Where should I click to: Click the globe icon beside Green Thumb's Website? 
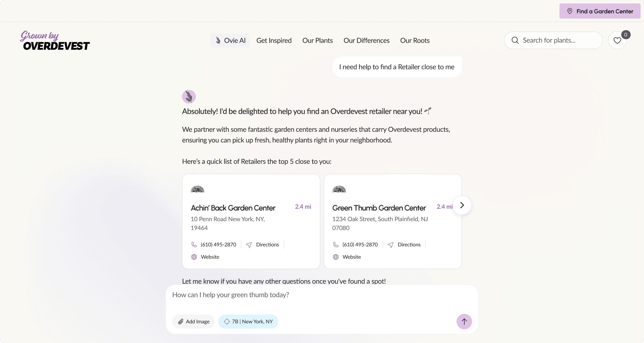coord(336,257)
